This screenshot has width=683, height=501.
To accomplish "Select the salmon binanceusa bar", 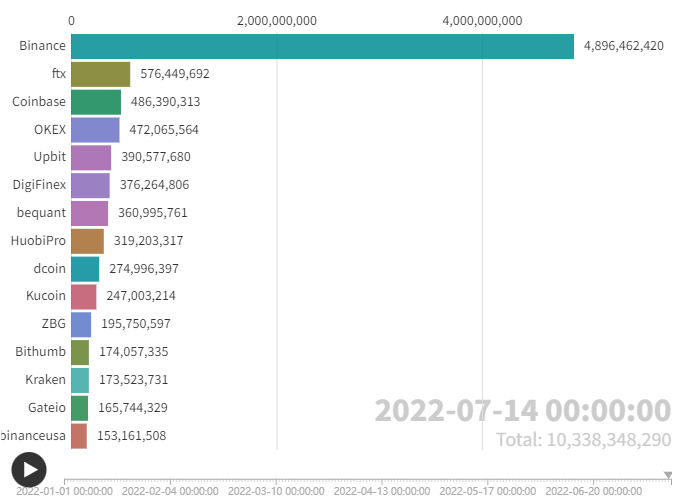I will [79, 436].
